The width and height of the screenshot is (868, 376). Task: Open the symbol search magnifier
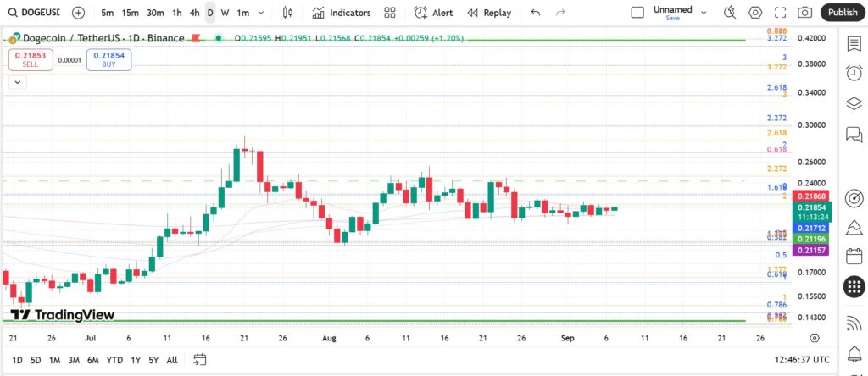click(x=13, y=12)
